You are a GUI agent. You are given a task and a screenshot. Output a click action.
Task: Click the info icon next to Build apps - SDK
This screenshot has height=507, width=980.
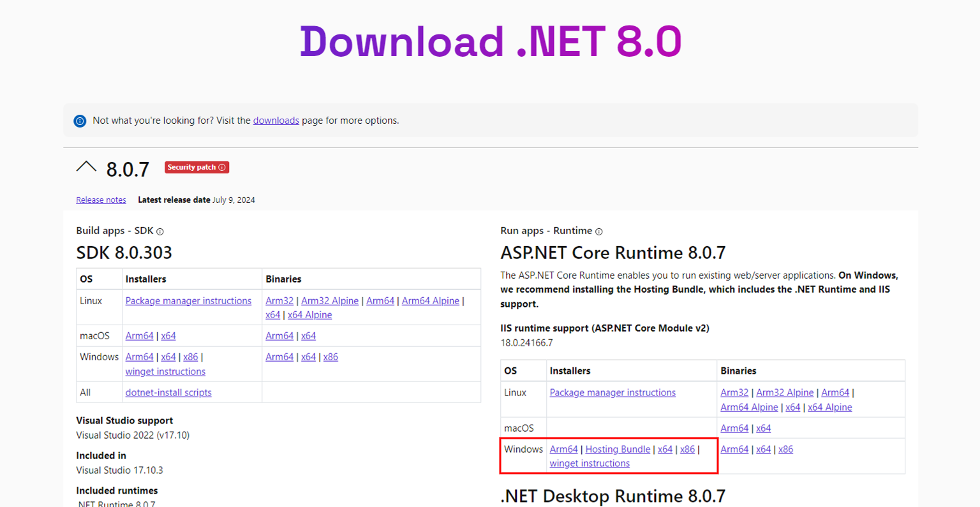(x=160, y=231)
